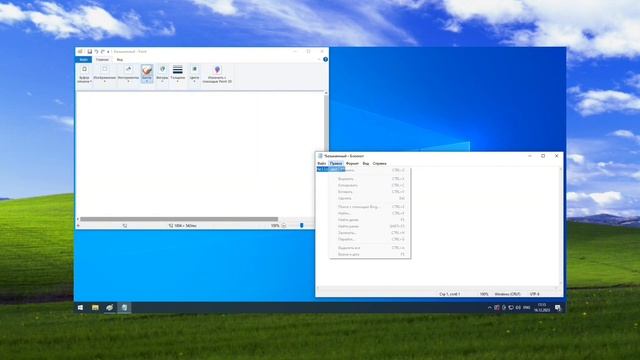This screenshot has width=640, height=360.
Task: Choose Paste (Ctrl+V) in Notepad's Edit menu
Action: pos(370,192)
